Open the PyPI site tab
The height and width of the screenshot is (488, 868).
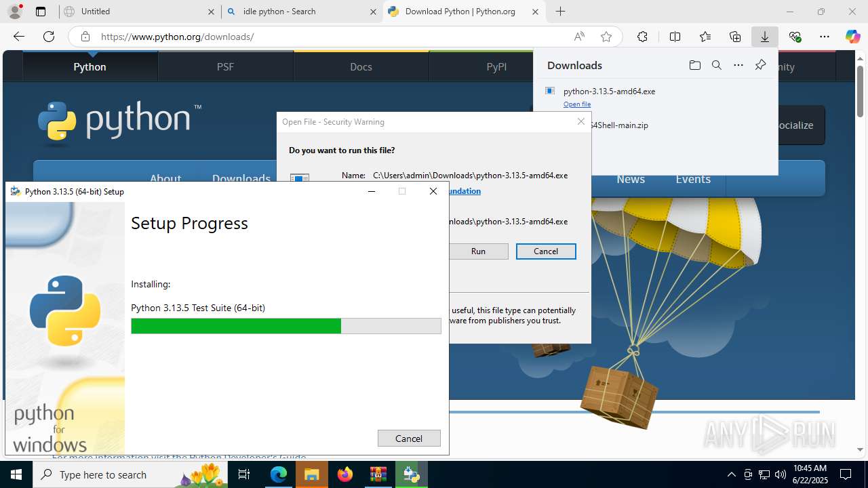[496, 66]
